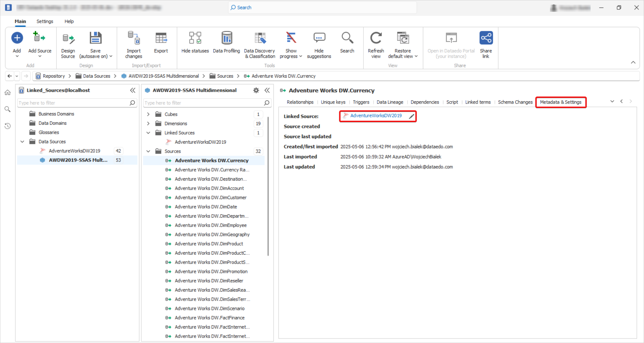Click Show progress icon
The height and width of the screenshot is (343, 644).
[x=291, y=38]
